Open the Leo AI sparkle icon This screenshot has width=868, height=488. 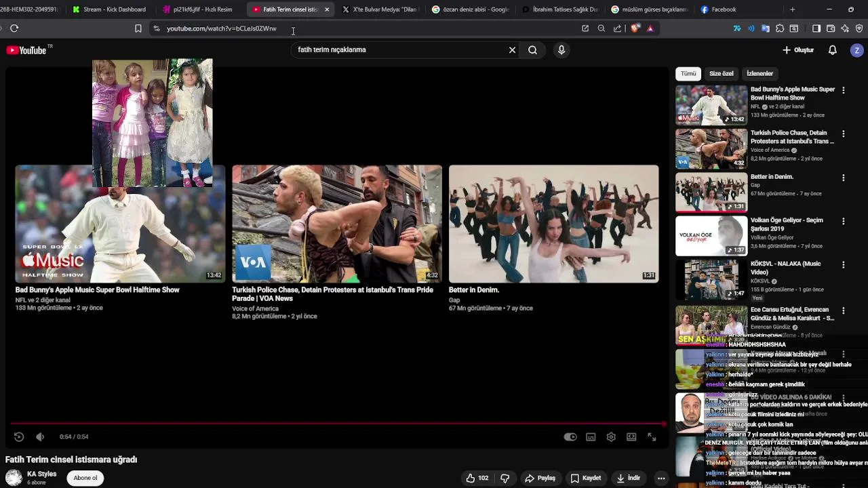click(845, 28)
